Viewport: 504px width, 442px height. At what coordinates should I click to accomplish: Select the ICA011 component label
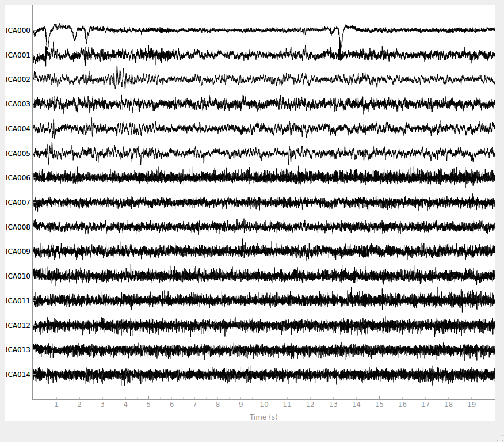(18, 301)
